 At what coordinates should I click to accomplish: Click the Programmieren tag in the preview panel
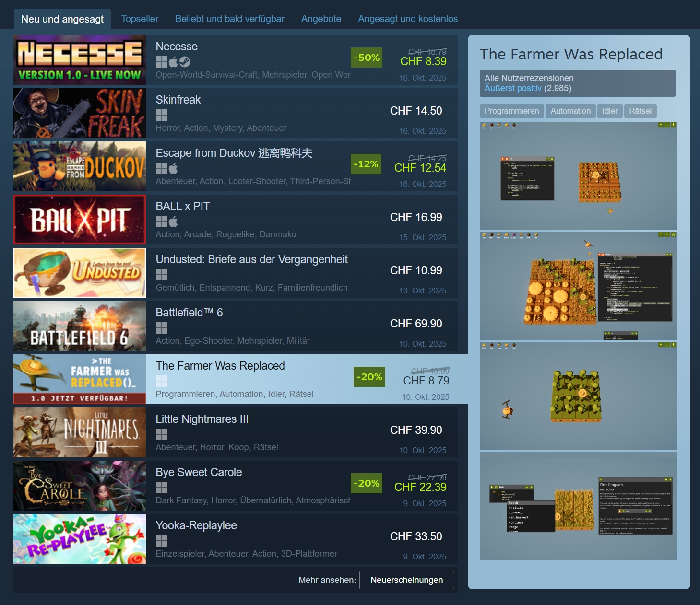click(511, 111)
